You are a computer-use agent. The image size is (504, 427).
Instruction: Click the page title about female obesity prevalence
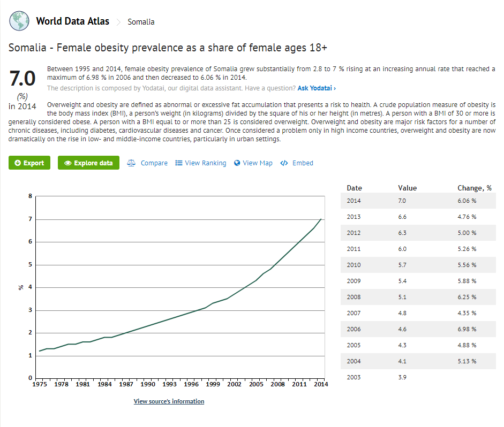point(168,48)
